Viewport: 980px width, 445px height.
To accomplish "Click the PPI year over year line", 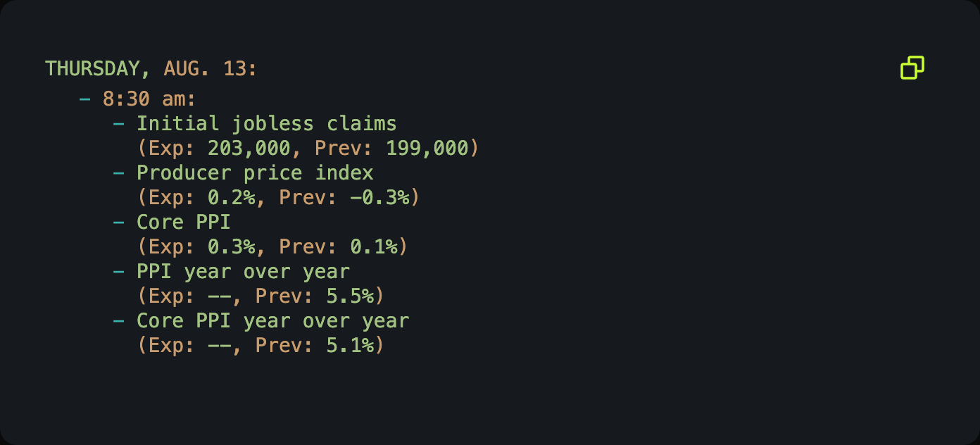I will (243, 272).
